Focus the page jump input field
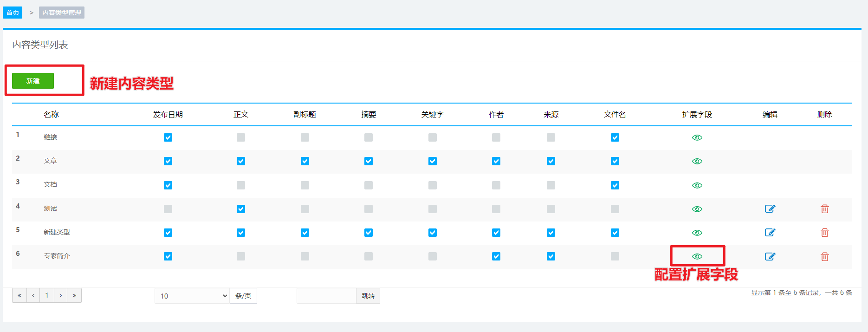 click(326, 296)
